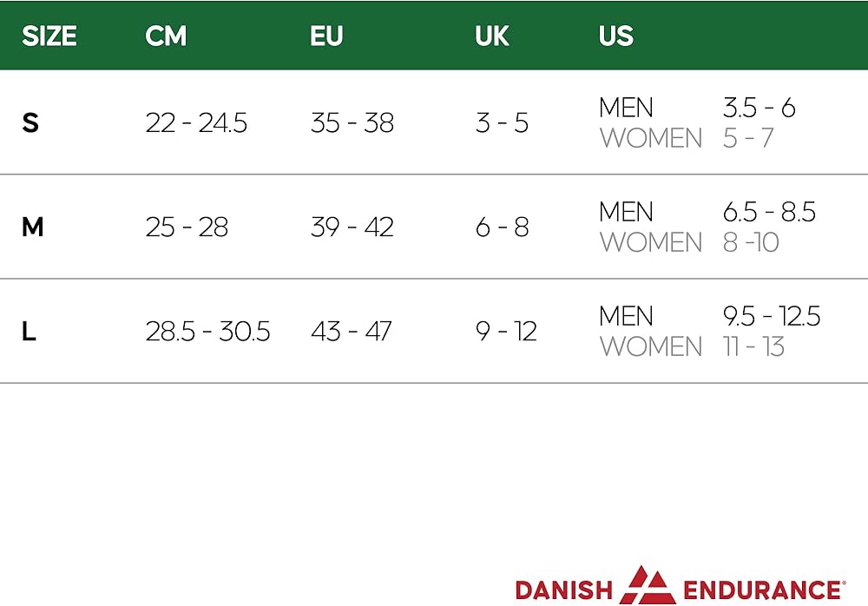Click the word ENDURANCE in the logo
Viewport: 868px width, 606px height.
click(x=761, y=590)
